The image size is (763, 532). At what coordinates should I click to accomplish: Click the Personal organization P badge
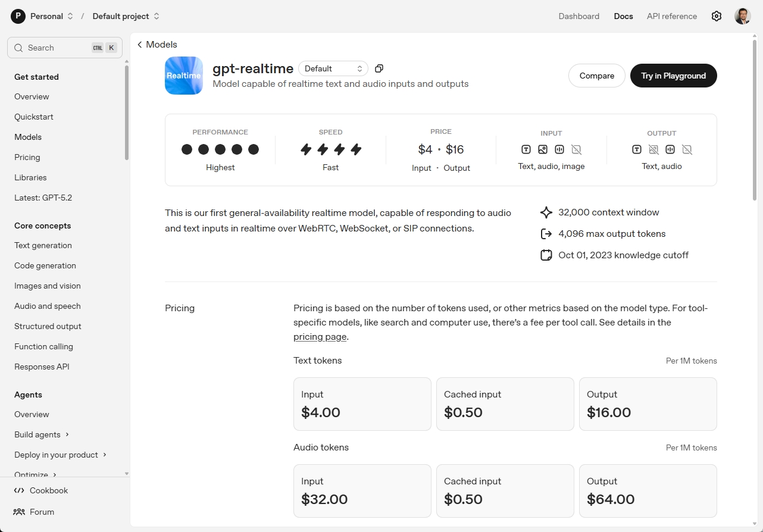pos(18,16)
